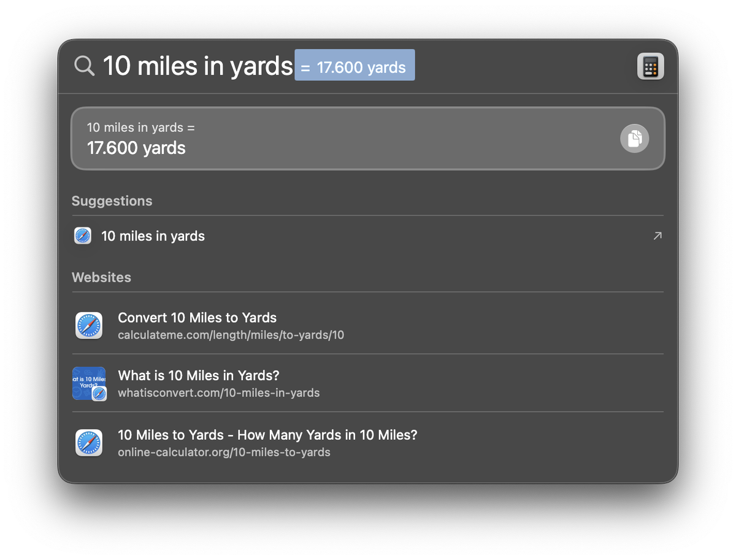Click the whatisconvert.com URL text
Viewport: 736px width, 560px height.
218,393
